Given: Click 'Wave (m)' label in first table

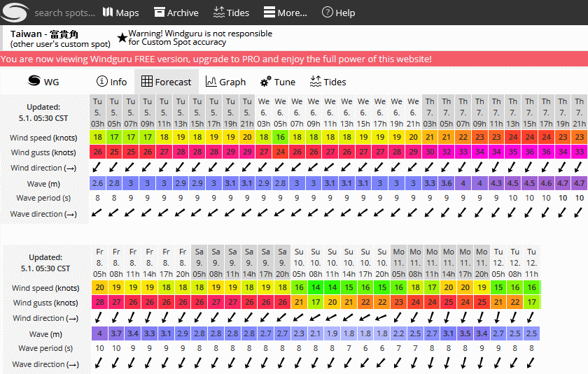Looking at the screenshot, I should [43, 184].
